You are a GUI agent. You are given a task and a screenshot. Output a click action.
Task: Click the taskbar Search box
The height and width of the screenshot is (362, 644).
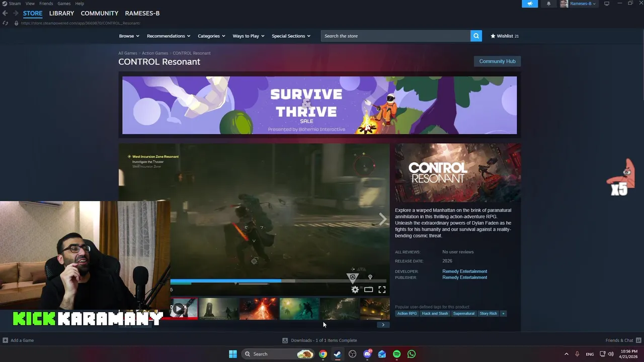tap(278, 354)
